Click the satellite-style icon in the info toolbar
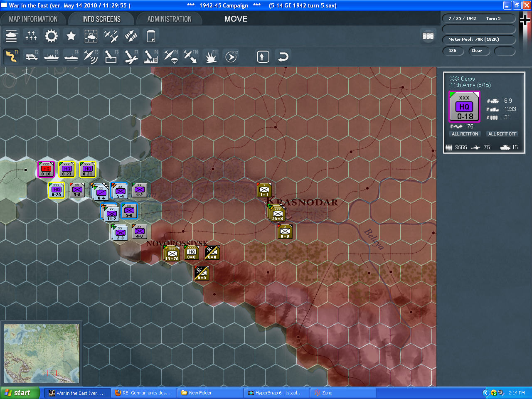 click(x=131, y=36)
